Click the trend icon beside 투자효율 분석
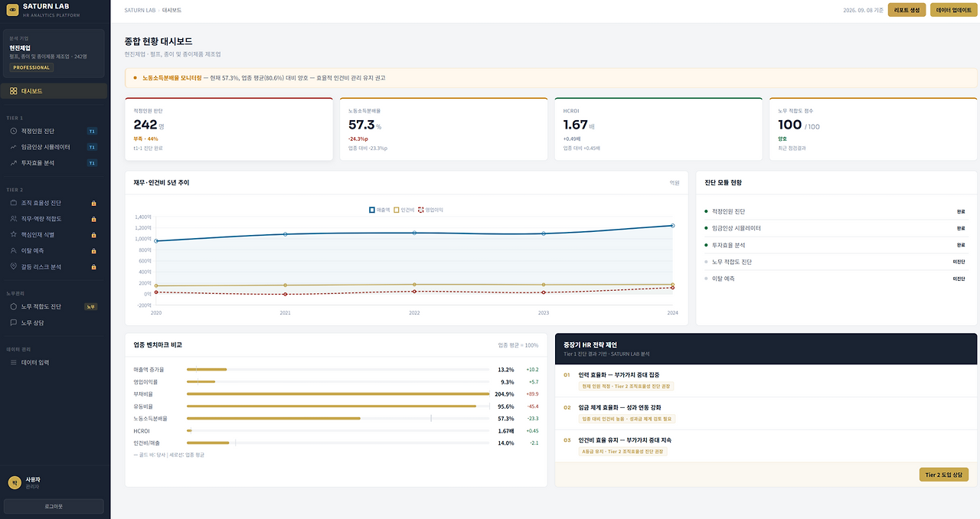 click(x=14, y=163)
